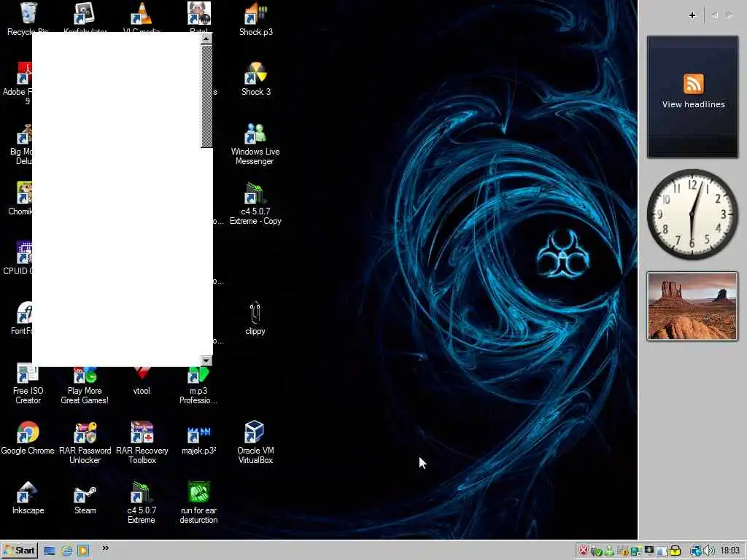Open the RAR Password Unlocker shortcut
Screen dimensions: 747x560
[x=85, y=443]
